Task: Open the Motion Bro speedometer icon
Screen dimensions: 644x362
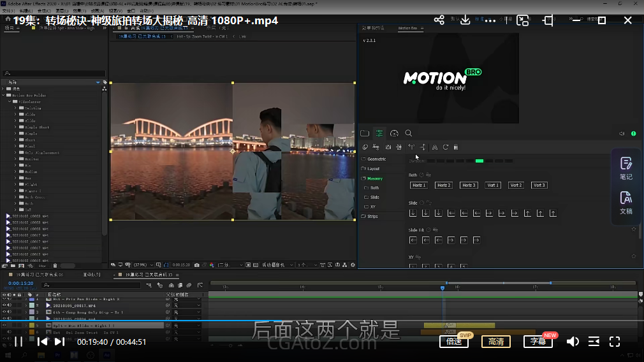Action: point(394,133)
